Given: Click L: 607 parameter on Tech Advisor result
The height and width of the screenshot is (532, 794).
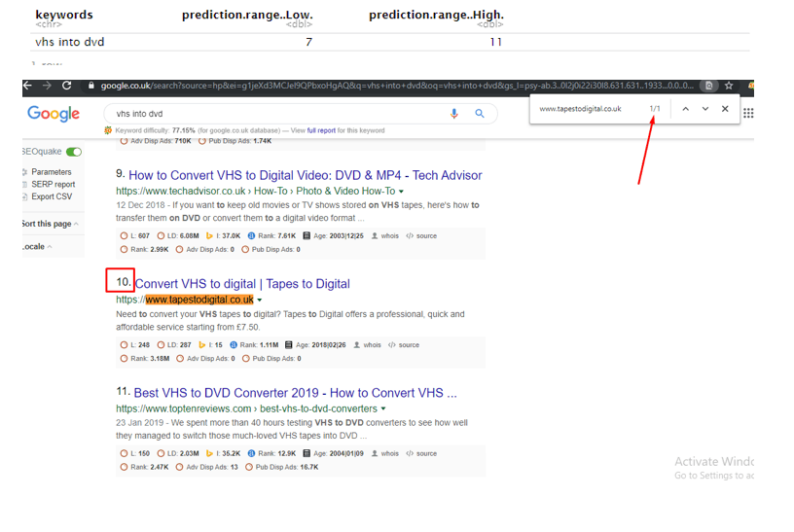Looking at the screenshot, I should click(x=135, y=236).
